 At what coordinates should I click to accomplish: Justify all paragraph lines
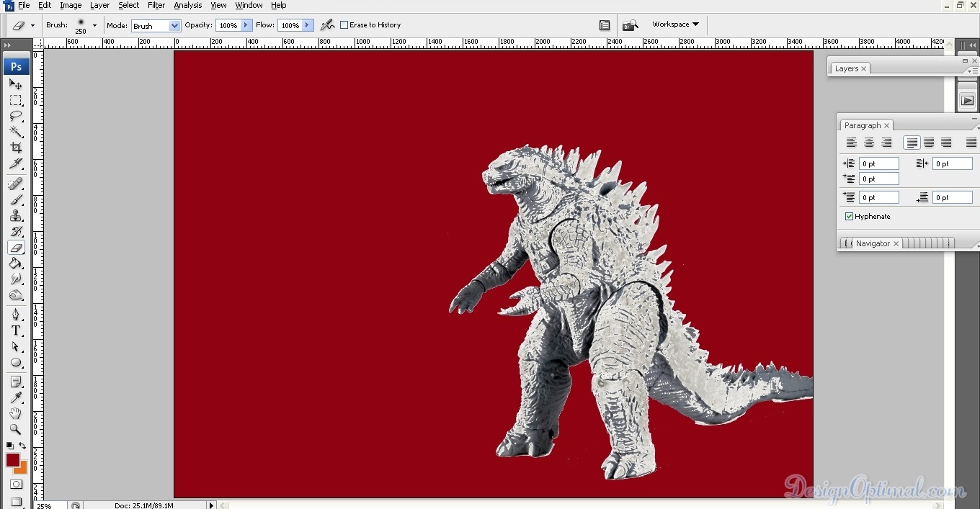click(x=971, y=143)
